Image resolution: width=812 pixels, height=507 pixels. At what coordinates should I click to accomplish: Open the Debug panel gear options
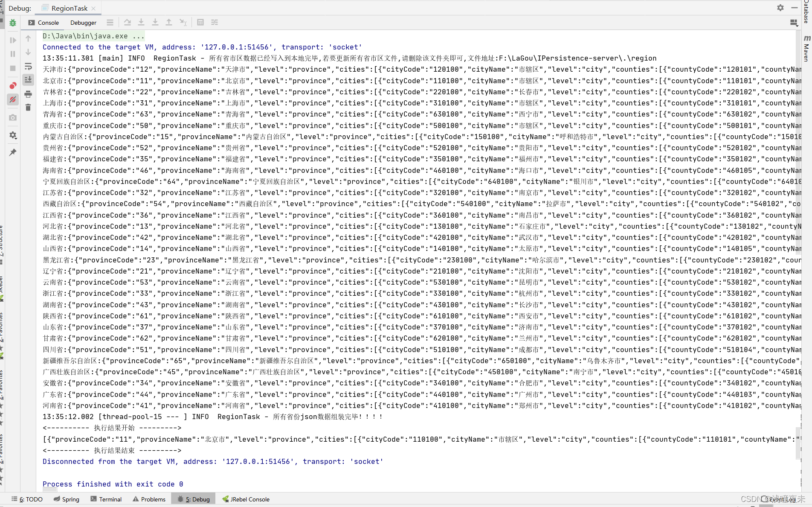tap(780, 8)
